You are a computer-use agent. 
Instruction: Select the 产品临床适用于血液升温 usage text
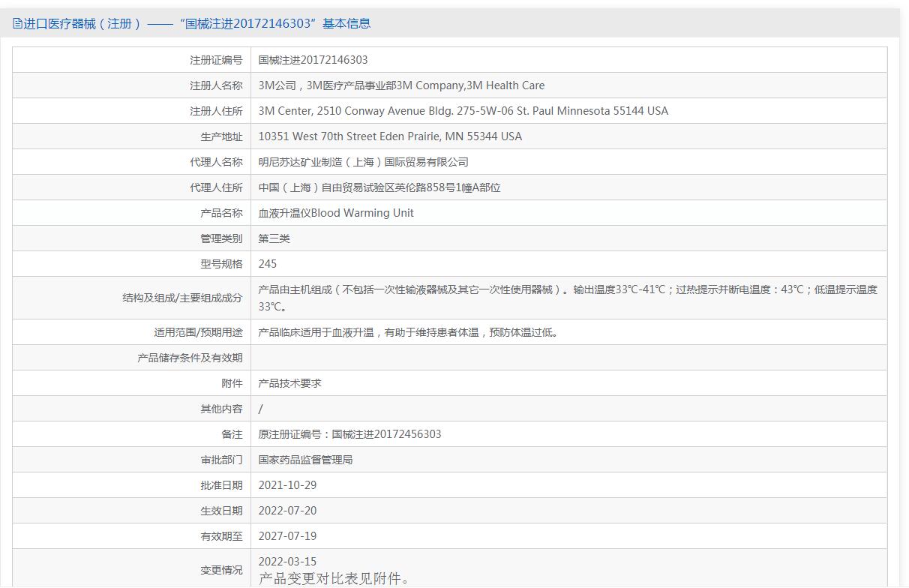409,332
